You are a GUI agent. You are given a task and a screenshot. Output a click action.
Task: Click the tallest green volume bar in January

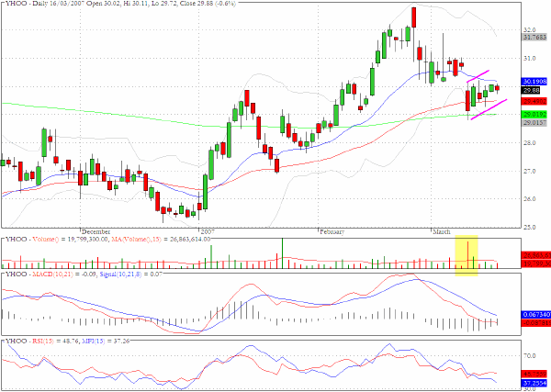282,253
